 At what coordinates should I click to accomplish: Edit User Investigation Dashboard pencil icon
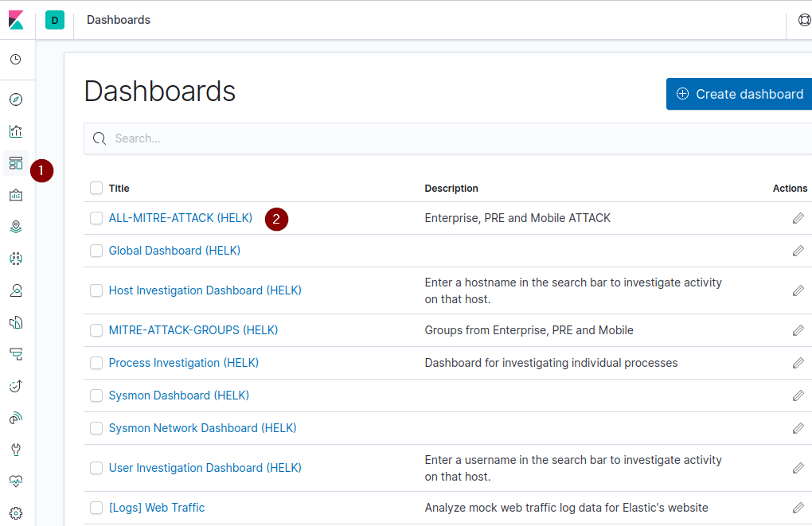pyautogui.click(x=798, y=468)
